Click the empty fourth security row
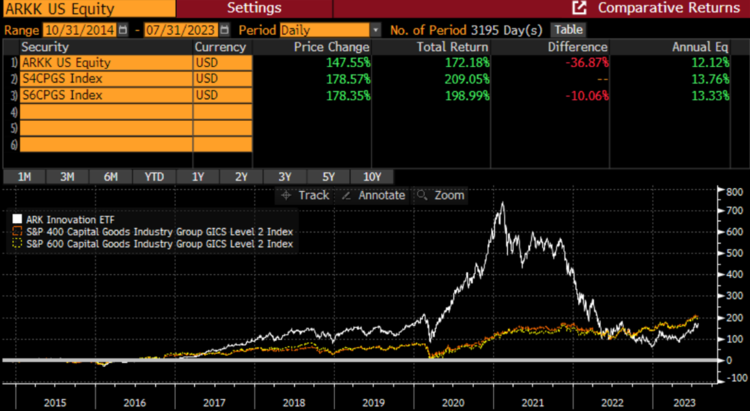 (104, 112)
